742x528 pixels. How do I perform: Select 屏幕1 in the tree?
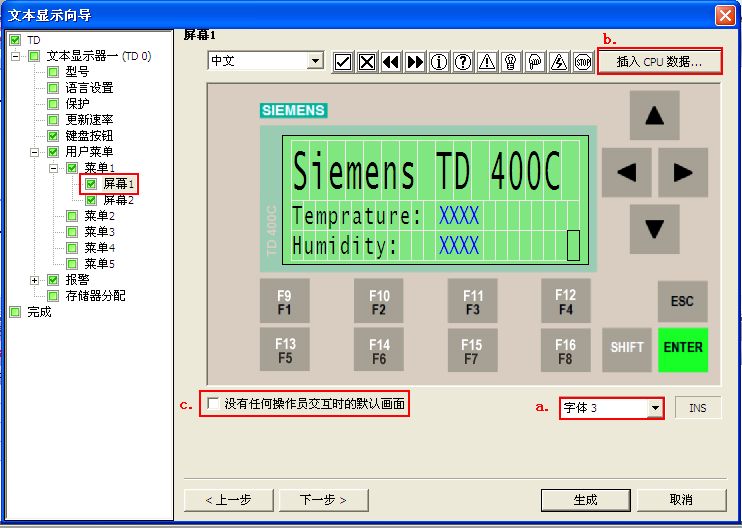pyautogui.click(x=119, y=184)
